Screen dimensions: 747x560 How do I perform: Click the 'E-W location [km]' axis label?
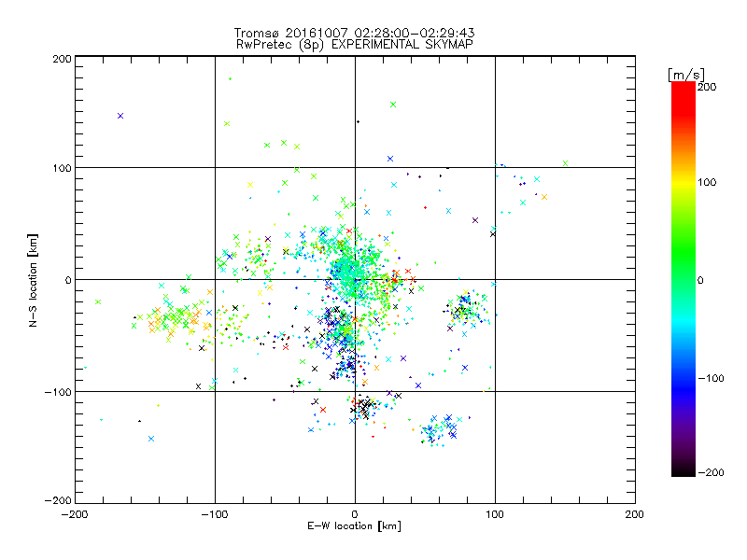point(354,526)
